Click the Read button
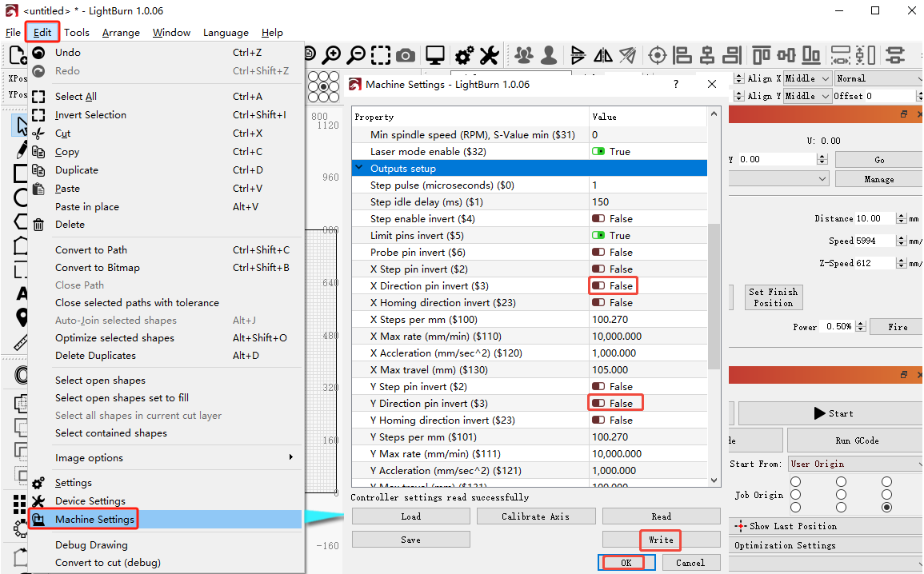This screenshot has height=574, width=924. point(661,516)
